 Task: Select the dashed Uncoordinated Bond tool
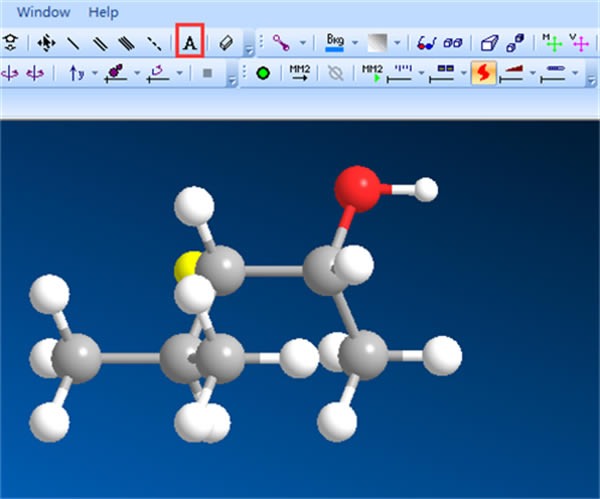point(152,43)
